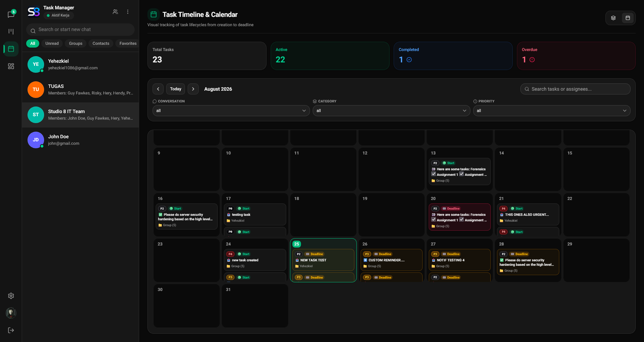This screenshot has height=342, width=644.
Task: Select the Unread chat filter tab
Action: pyautogui.click(x=52, y=43)
